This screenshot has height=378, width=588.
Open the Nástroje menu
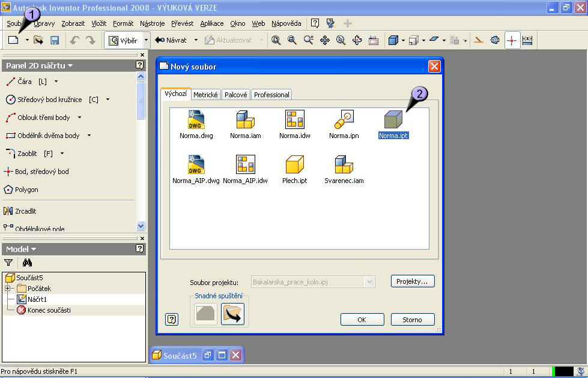pos(152,23)
